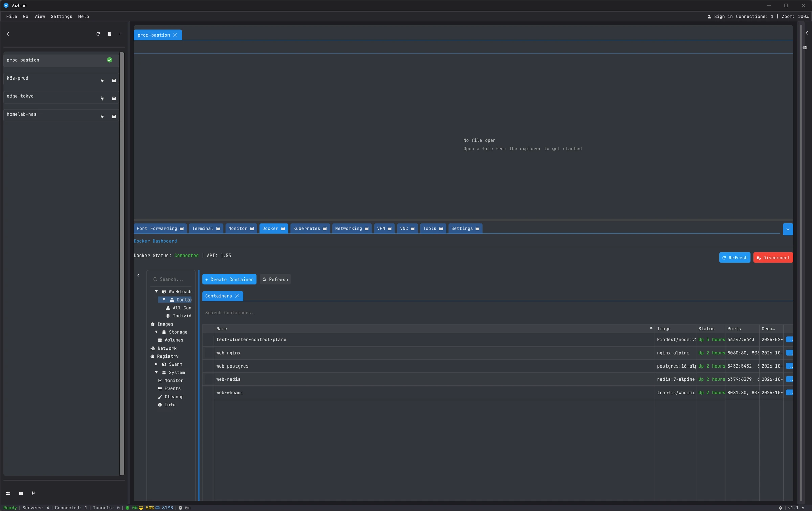The width and height of the screenshot is (812, 511).
Task: Open the Settings menu in menu bar
Action: [x=62, y=16]
